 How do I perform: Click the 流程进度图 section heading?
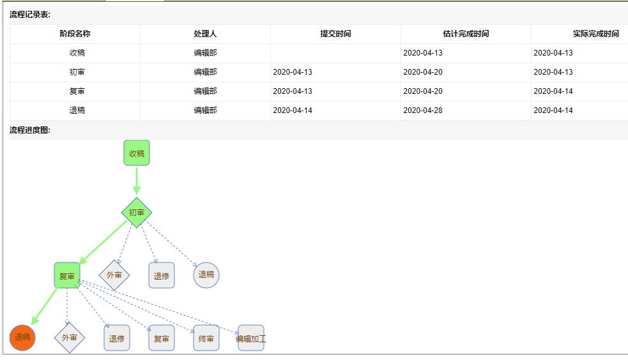pos(30,130)
